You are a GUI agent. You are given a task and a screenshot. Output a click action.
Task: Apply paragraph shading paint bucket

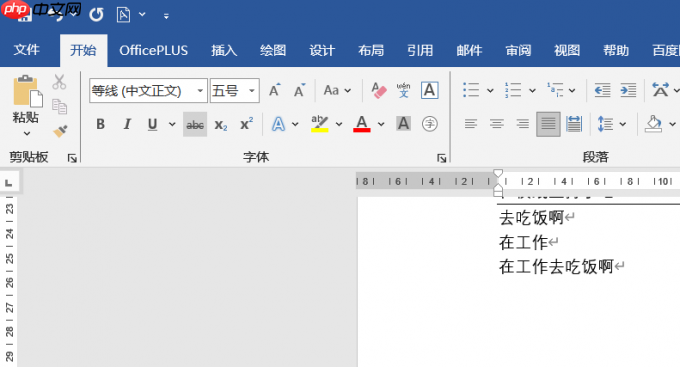pos(653,124)
